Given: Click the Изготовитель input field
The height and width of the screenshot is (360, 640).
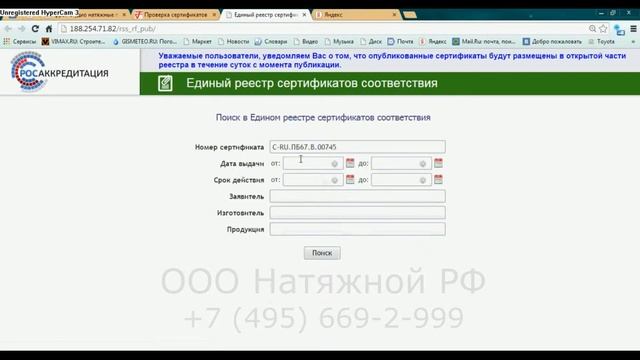Looking at the screenshot, I should point(357,213).
